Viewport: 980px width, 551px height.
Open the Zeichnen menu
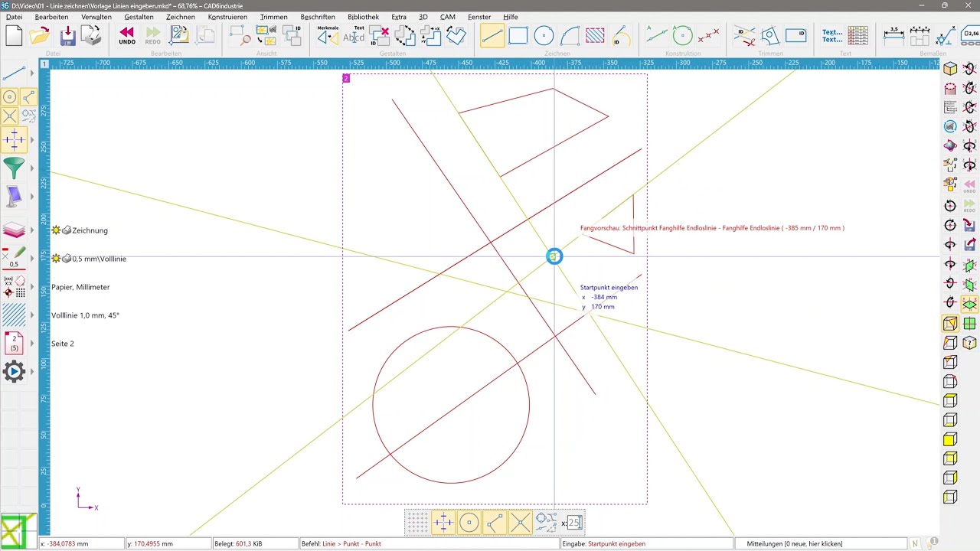click(181, 17)
